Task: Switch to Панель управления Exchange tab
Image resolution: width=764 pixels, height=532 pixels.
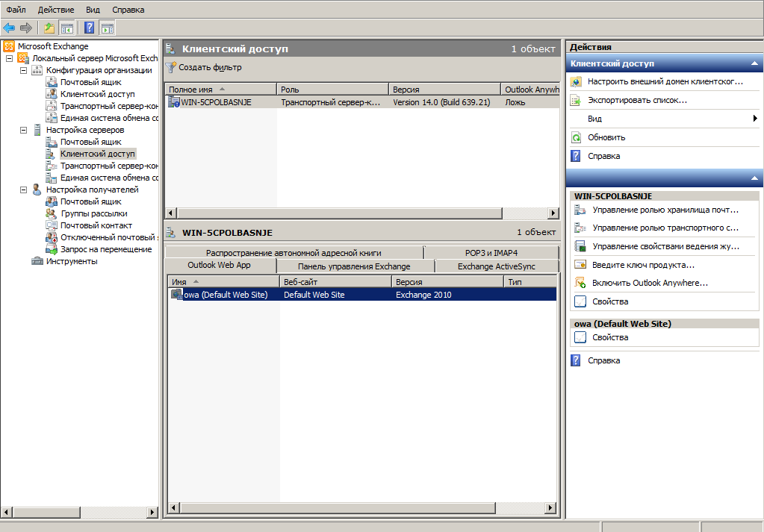Action: click(x=354, y=266)
